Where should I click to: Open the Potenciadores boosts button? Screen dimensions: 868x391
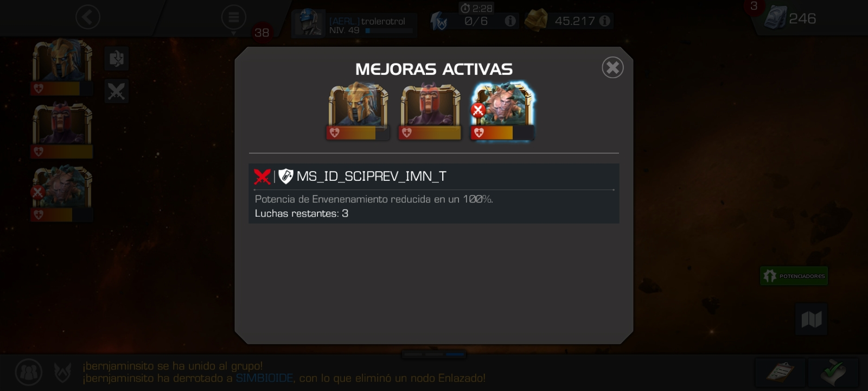794,276
